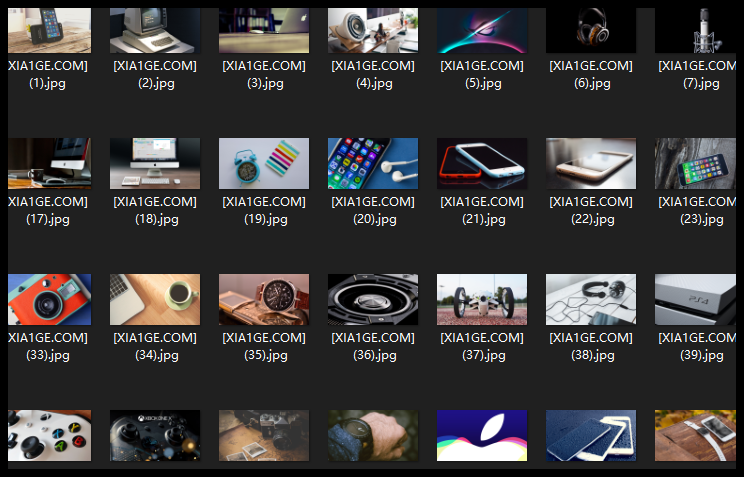
Task: Click the PS4 console image (39).jpg
Action: pyautogui.click(x=695, y=299)
